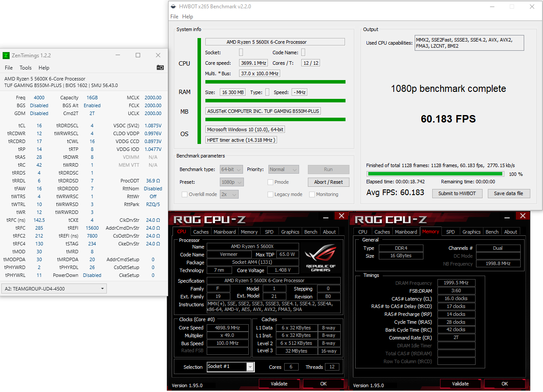Minimize the ROG CPU-Z CPU window
Screen dimensions: 543x392
coord(326,217)
